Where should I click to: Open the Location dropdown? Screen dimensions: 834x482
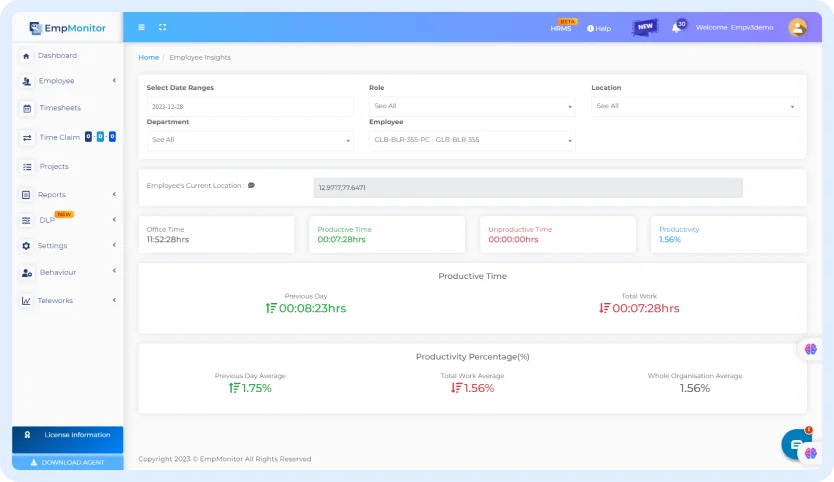click(x=694, y=106)
